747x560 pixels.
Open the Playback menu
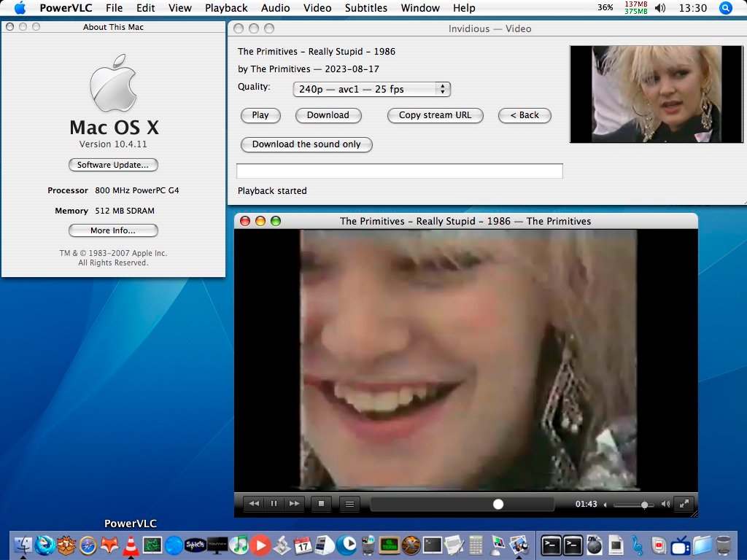(226, 8)
